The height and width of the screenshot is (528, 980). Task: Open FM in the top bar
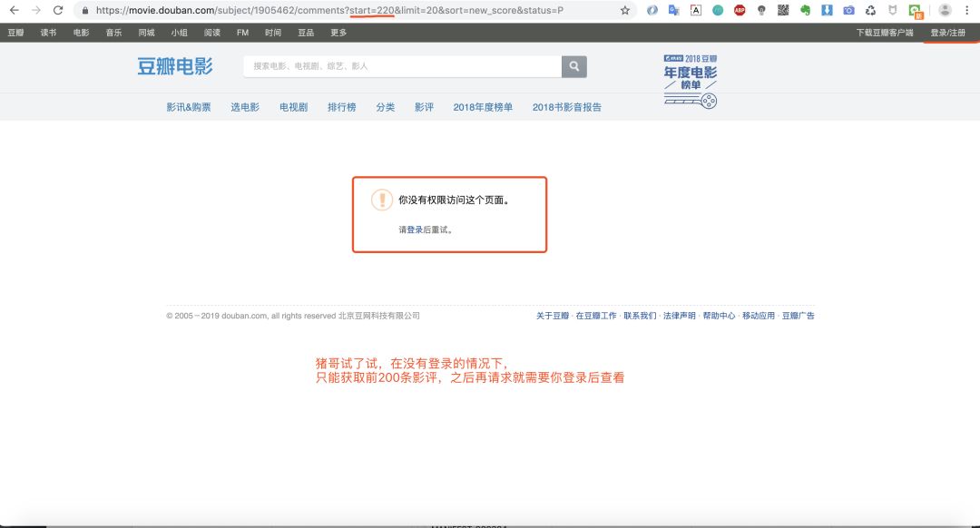click(x=242, y=33)
